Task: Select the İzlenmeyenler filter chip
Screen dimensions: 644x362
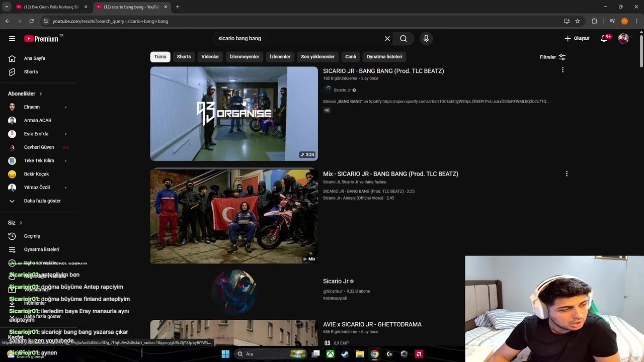Action: point(245,57)
